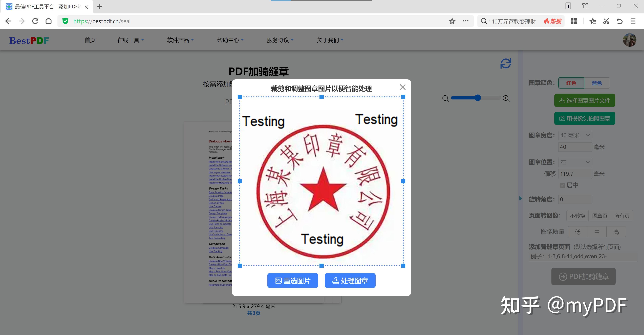Click the zoom in magnifier icon
This screenshot has width=644, height=335.
[x=506, y=98]
